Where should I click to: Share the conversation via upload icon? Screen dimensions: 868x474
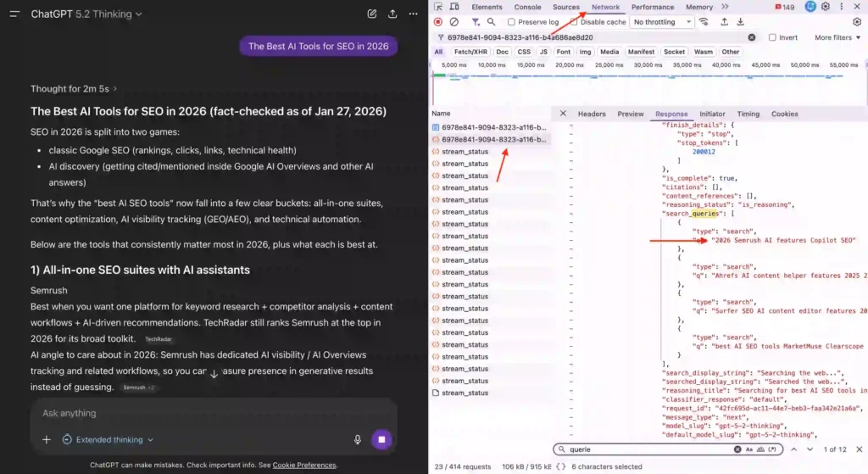[392, 14]
